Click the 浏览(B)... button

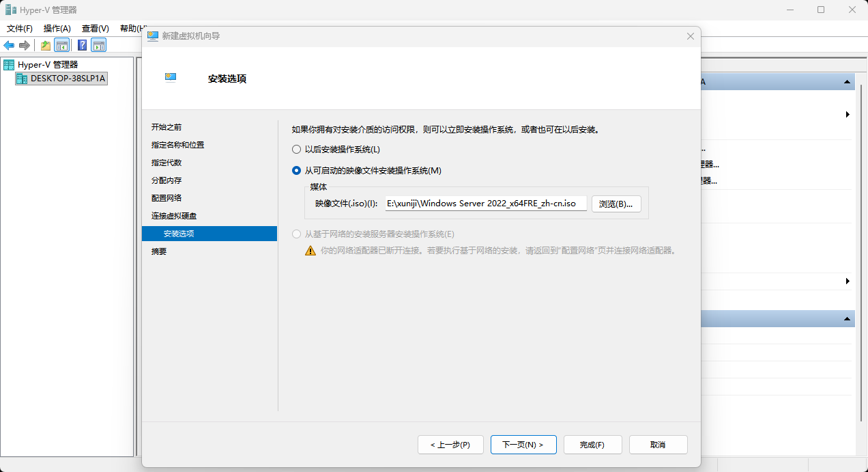click(616, 204)
